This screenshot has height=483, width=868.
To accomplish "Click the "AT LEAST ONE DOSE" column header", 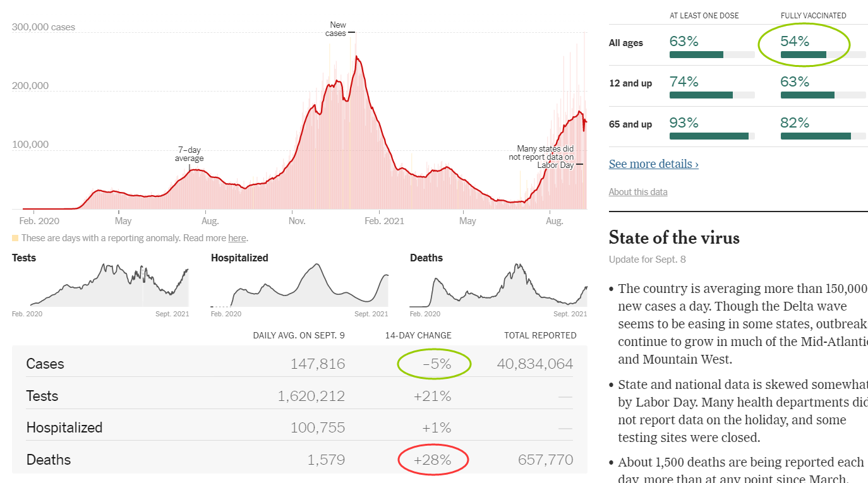I will click(x=704, y=16).
